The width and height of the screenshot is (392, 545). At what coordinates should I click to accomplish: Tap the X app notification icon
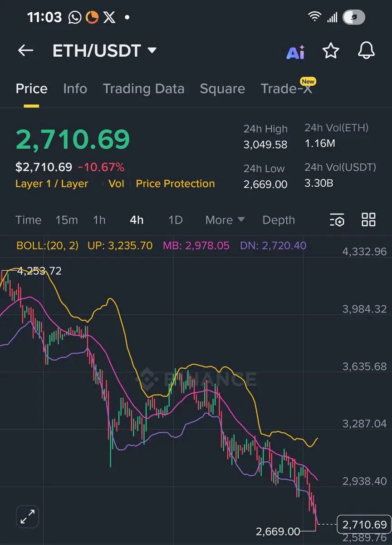point(109,18)
